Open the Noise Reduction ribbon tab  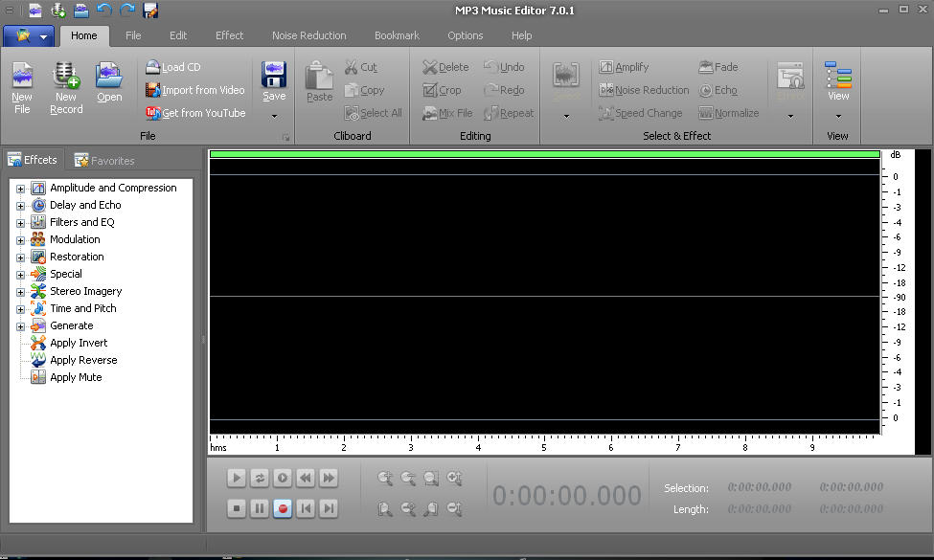point(309,35)
